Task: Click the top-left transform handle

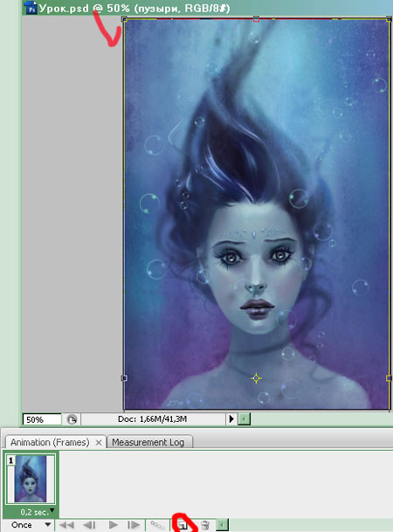Action: [124, 19]
